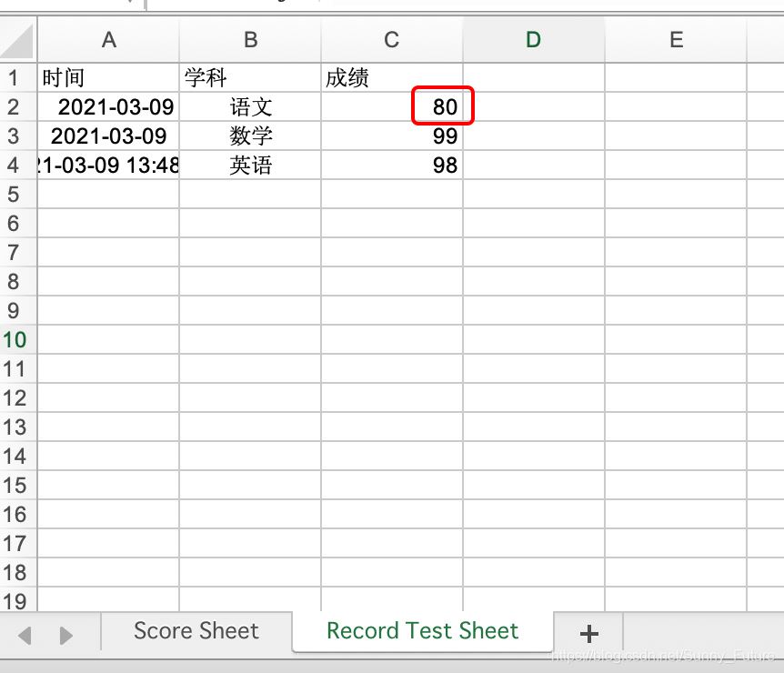784x673 pixels.
Task: Click the cell with score 99
Action: point(393,136)
